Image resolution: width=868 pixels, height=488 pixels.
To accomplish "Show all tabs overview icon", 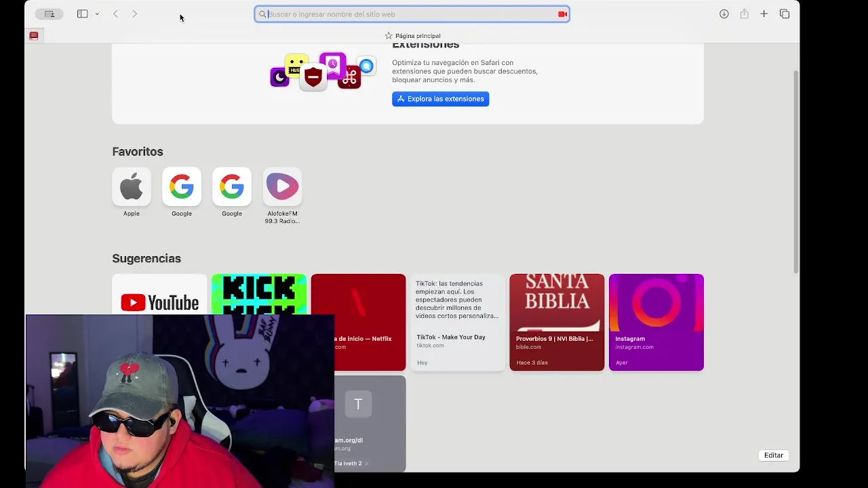I will 785,14.
